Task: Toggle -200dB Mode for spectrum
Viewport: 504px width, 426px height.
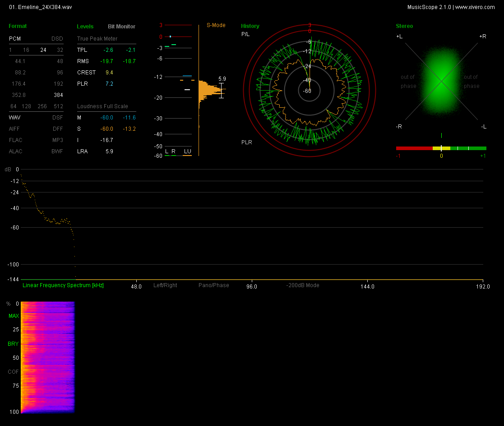Action: coord(303,285)
